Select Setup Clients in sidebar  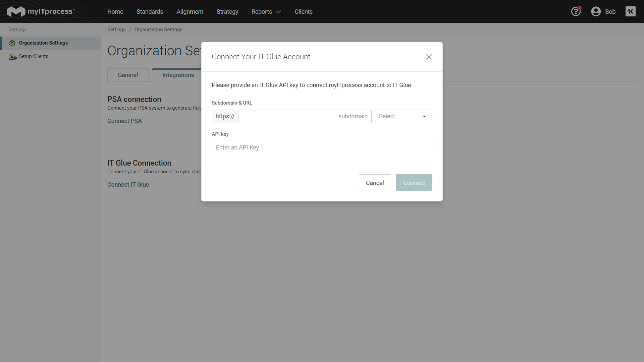tap(50, 56)
